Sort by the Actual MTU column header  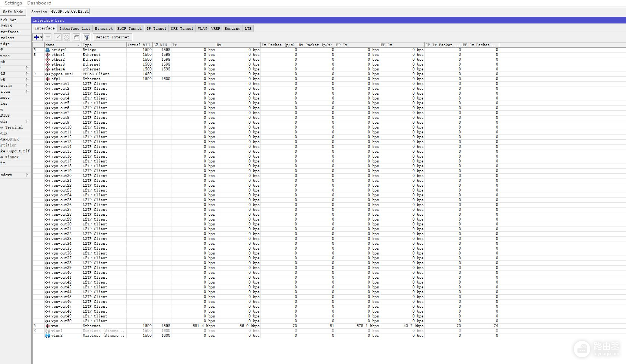pyautogui.click(x=139, y=45)
